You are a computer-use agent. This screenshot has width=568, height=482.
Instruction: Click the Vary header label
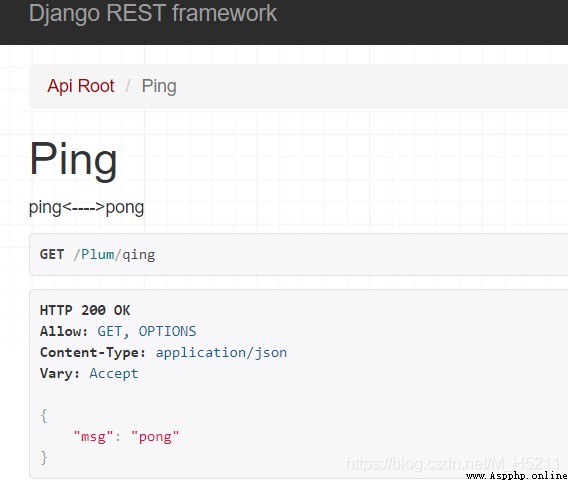(60, 374)
